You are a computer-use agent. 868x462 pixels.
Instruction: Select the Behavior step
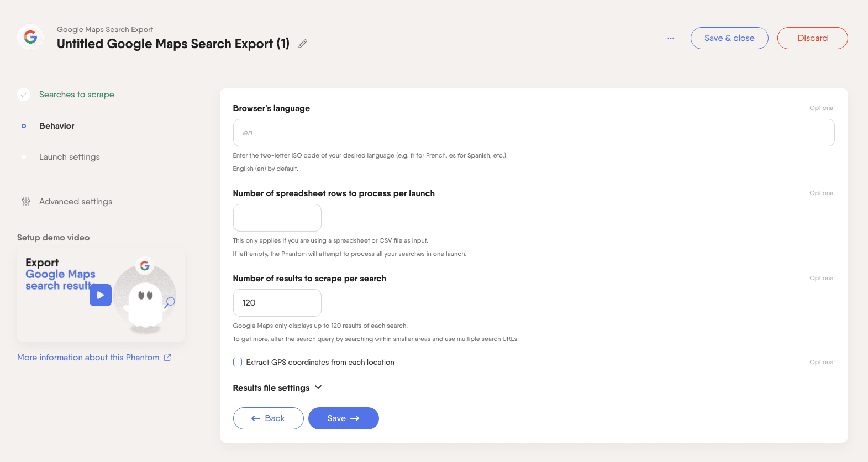pyautogui.click(x=57, y=126)
